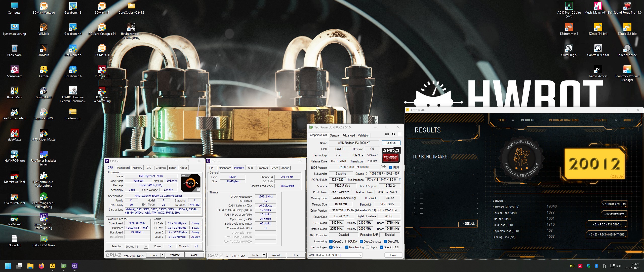Launch the Guitar Rig 5 shortcut
Screen dimensions: 644x272
pyautogui.click(x=569, y=50)
